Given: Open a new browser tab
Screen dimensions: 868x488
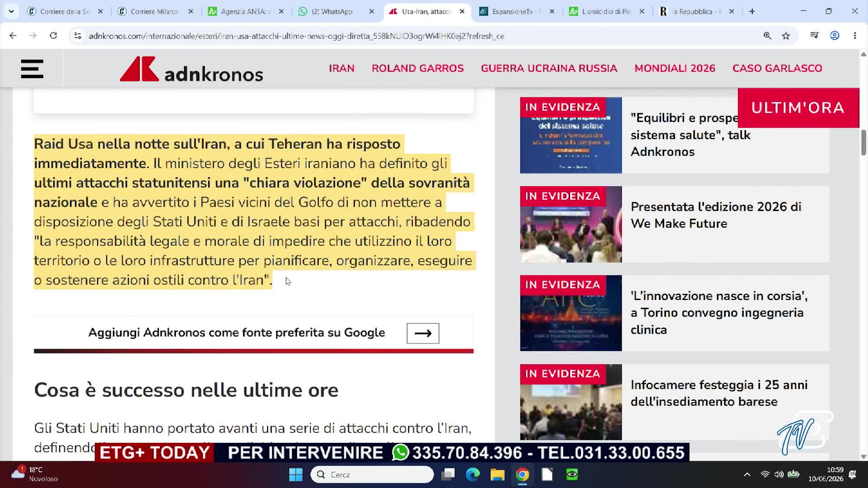Looking at the screenshot, I should click(752, 11).
